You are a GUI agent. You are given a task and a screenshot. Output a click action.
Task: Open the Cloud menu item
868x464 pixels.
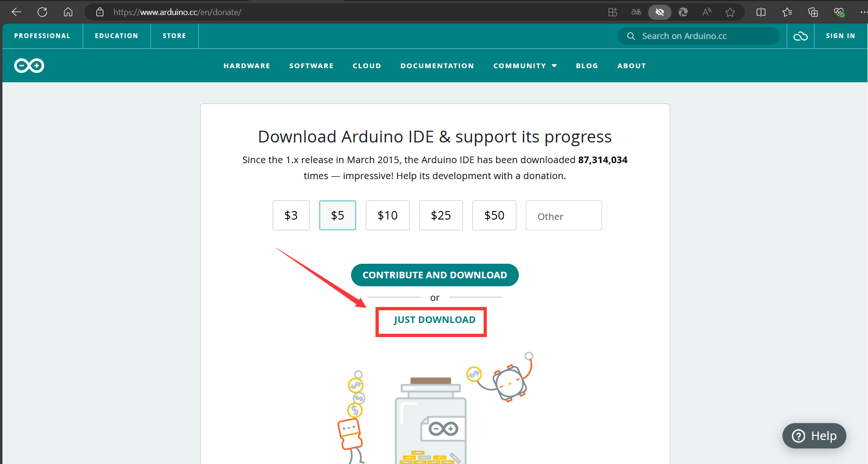(x=367, y=66)
